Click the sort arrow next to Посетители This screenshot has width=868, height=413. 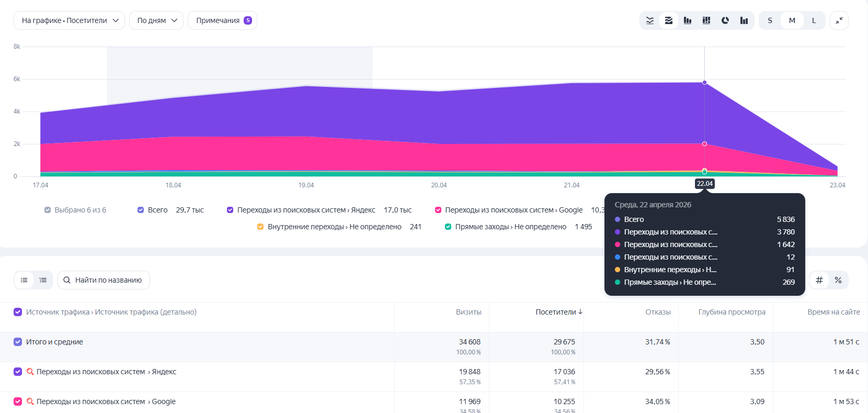pos(580,312)
